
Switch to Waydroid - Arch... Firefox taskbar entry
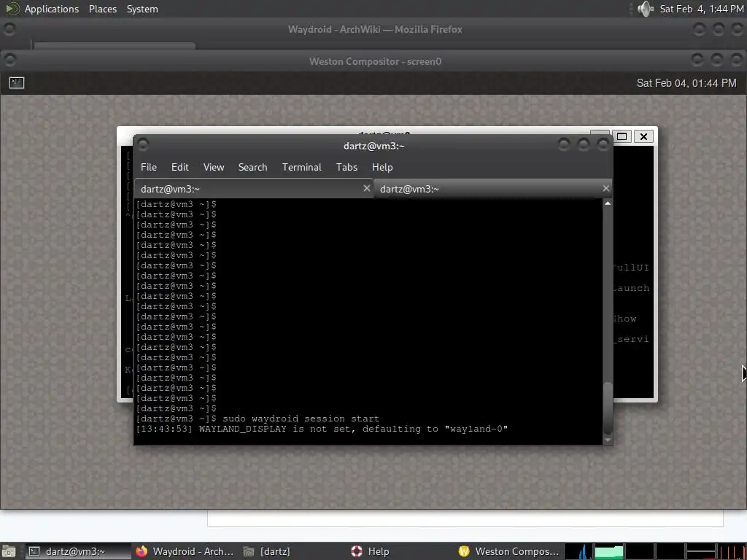click(x=185, y=551)
